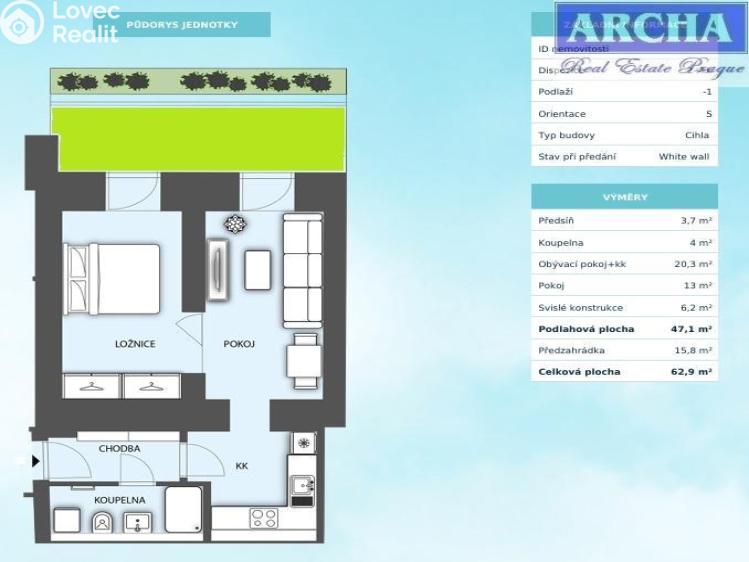Click the VÝMĚRY table header
The height and width of the screenshot is (562, 749).
[625, 197]
